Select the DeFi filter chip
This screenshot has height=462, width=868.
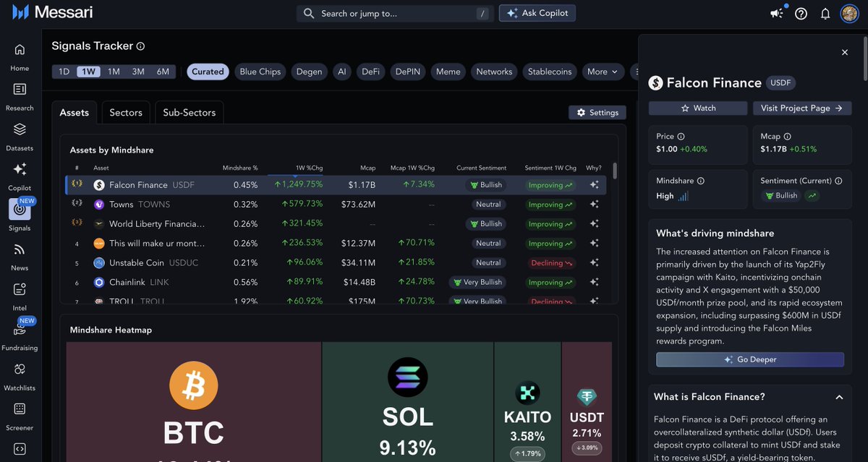pos(371,72)
